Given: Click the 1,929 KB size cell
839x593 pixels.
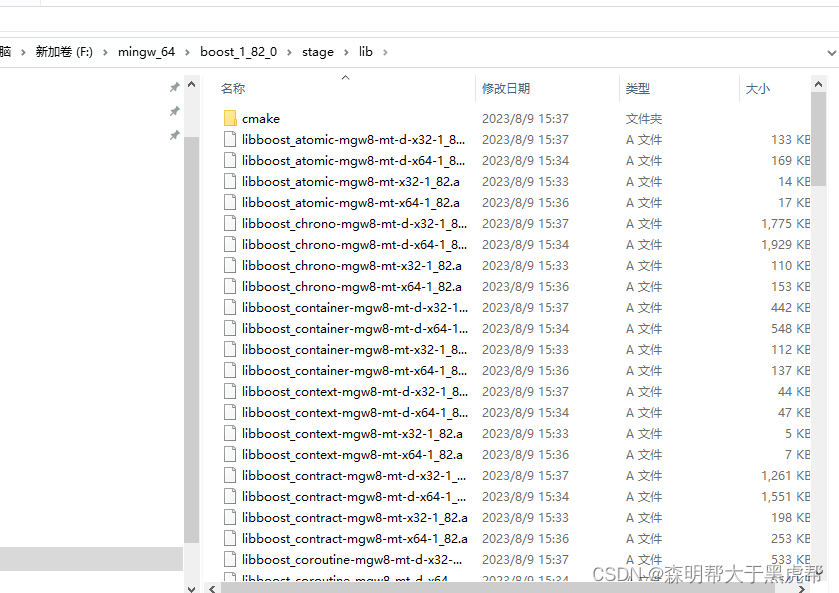Looking at the screenshot, I should tap(785, 245).
